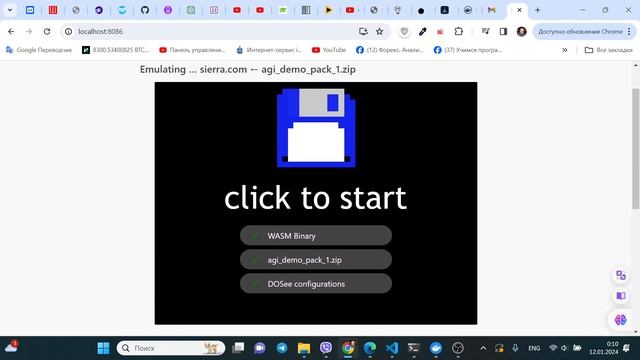Open Microsoft Edge from the taskbar
This screenshot has width=640, height=360.
click(370, 348)
